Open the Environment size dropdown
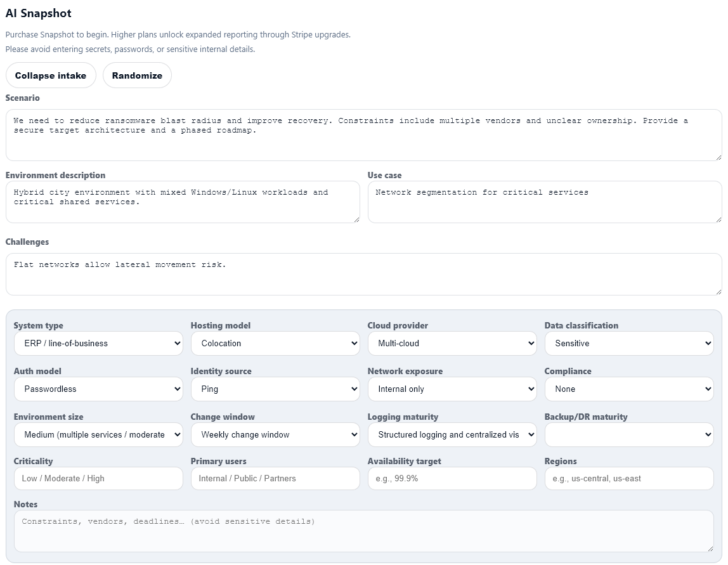Viewport: 728px width, 565px height. click(x=98, y=434)
